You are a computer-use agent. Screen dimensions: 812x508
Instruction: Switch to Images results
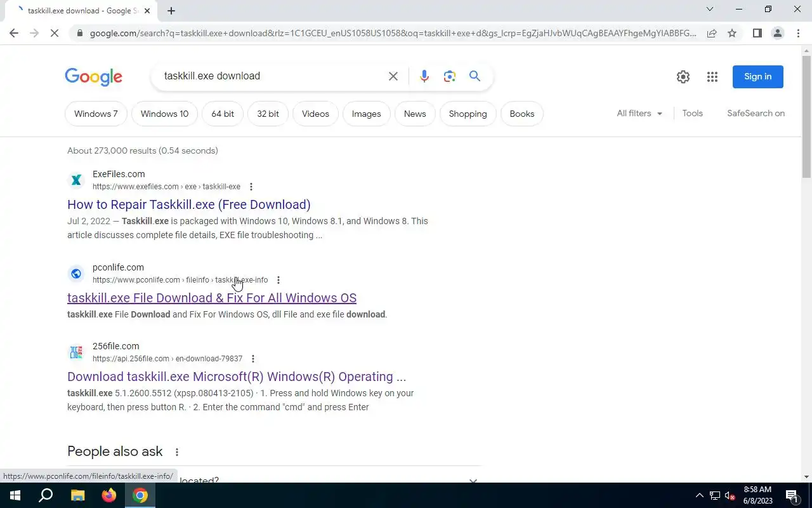(x=367, y=114)
